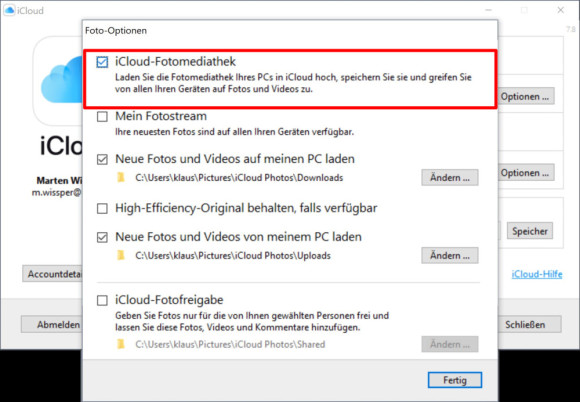Toggle Neue Fotos und Videos von meinem PC laden
580x402 pixels.
tap(102, 237)
